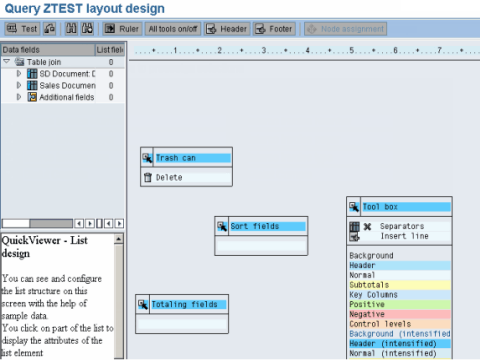Click the Test button icon
This screenshot has height=360, width=480.
(x=12, y=29)
